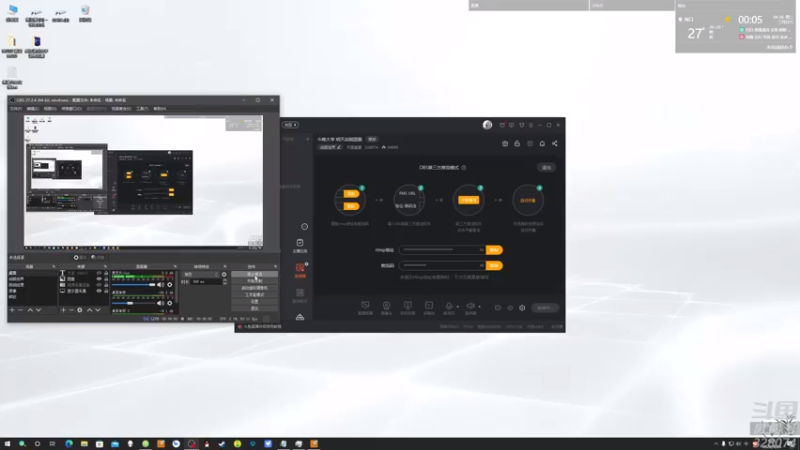Open calendar-like icon left in streaming app header

click(505, 143)
